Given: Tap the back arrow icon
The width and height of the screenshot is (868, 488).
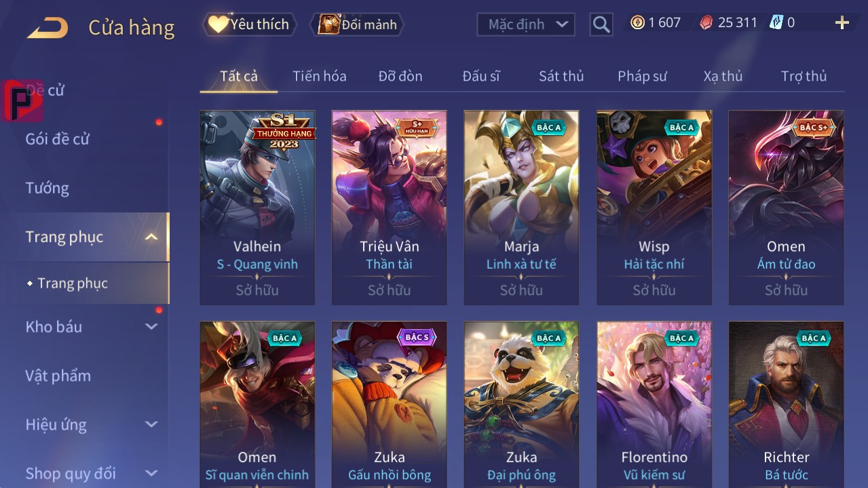Looking at the screenshot, I should (x=48, y=28).
